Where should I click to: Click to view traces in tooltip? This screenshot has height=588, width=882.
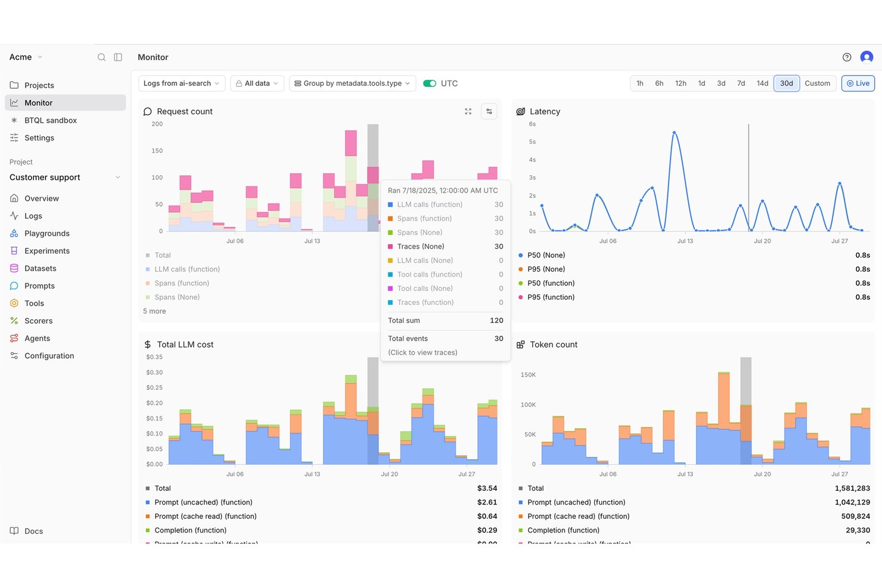coord(423,353)
